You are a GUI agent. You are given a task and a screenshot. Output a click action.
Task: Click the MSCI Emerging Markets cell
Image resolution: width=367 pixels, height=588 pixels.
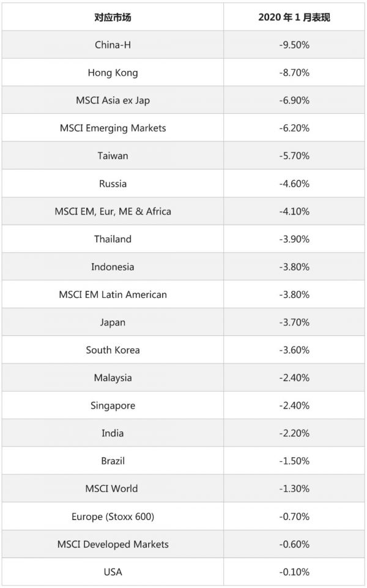coord(113,128)
